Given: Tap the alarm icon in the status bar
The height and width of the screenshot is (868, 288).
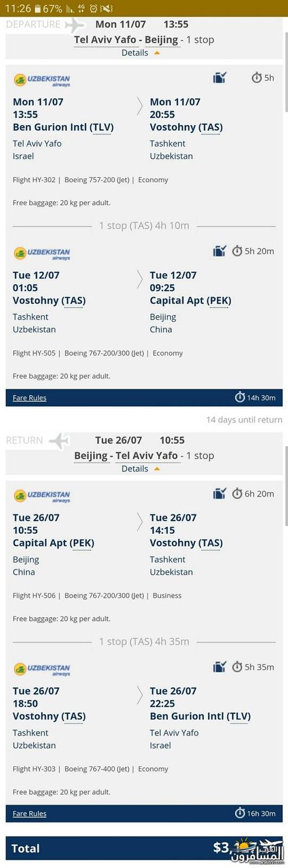Looking at the screenshot, I should pos(93,9).
